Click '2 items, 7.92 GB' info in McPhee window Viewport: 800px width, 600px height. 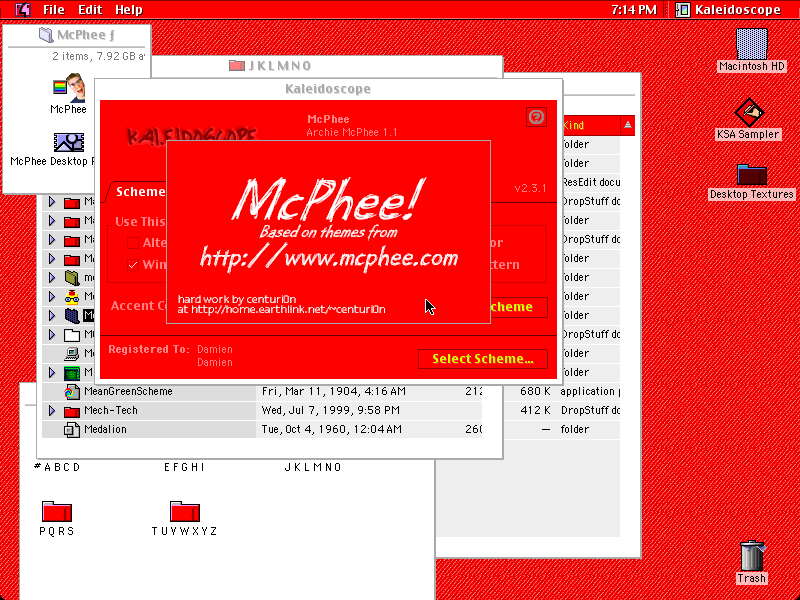(98, 56)
